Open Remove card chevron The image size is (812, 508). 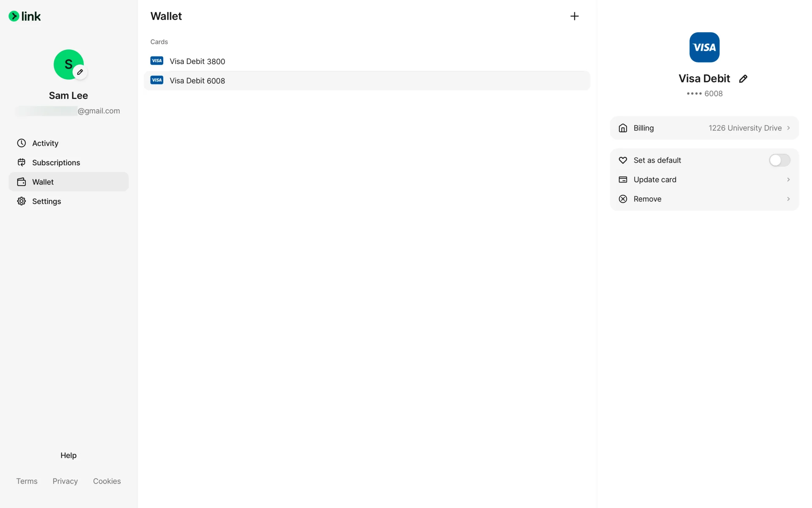pos(788,199)
